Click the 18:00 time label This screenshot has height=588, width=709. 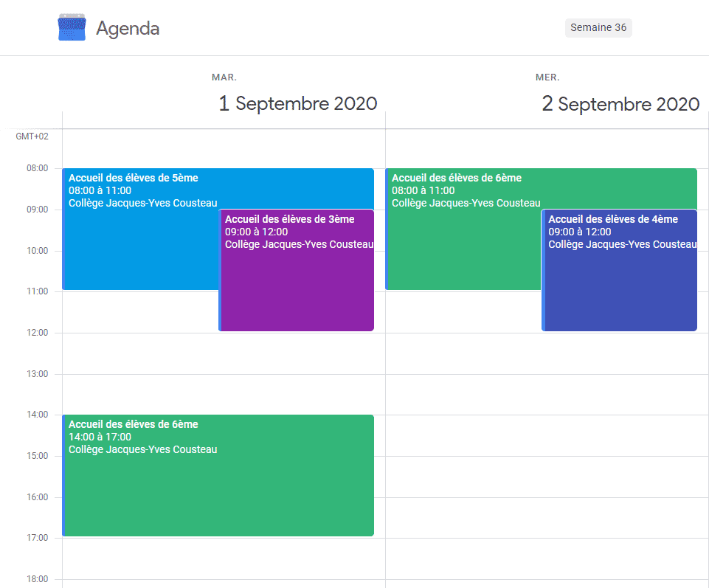(37, 579)
